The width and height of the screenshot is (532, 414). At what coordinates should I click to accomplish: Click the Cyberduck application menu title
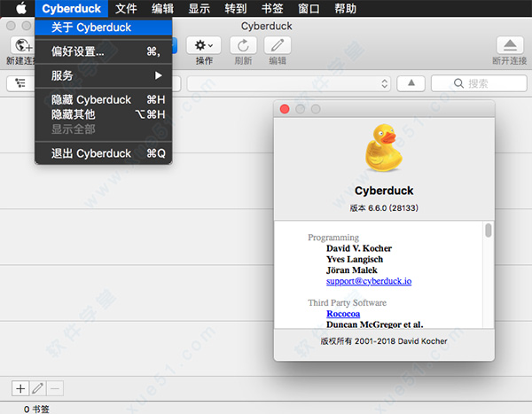(71, 8)
